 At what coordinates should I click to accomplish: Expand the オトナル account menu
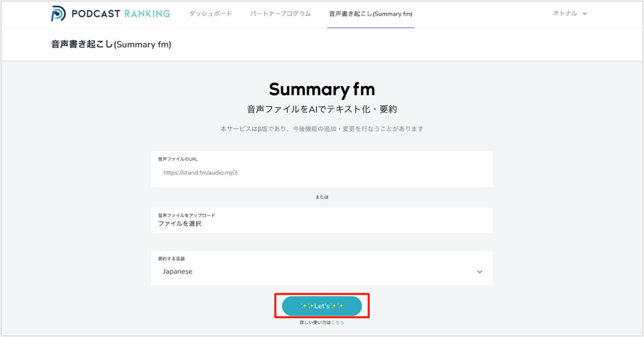point(570,14)
